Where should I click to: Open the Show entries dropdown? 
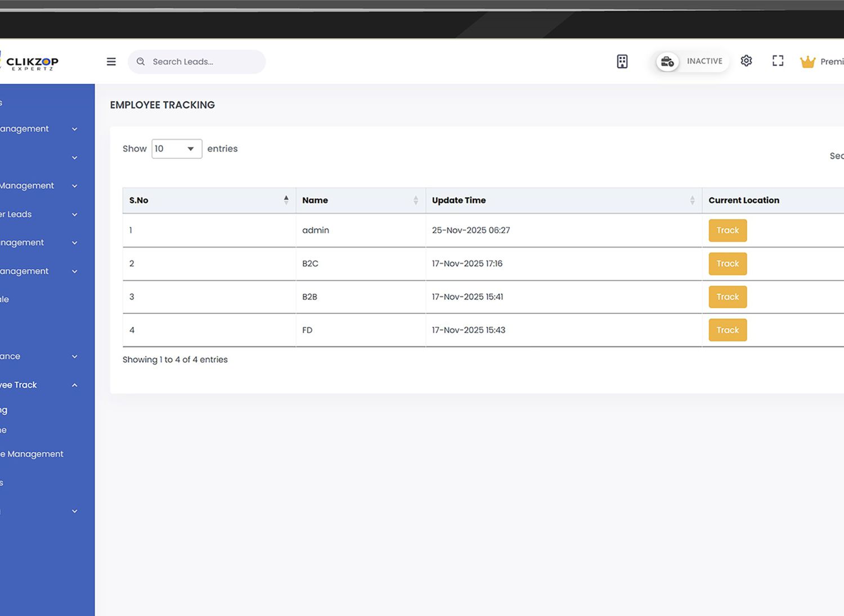click(x=176, y=149)
